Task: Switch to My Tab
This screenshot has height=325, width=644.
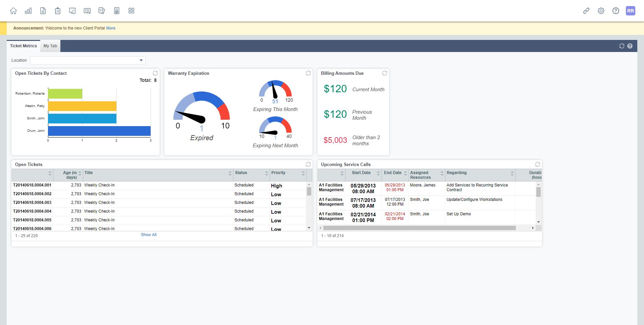Action: 50,46
